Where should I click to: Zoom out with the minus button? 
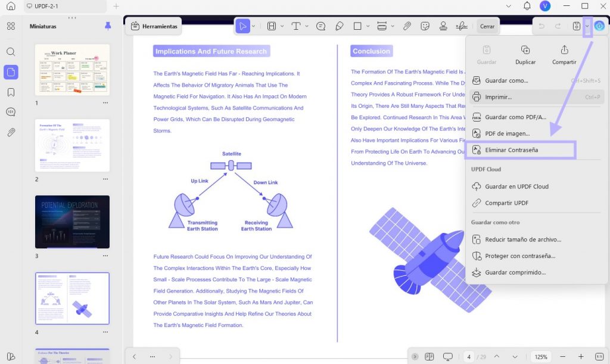[x=562, y=357]
